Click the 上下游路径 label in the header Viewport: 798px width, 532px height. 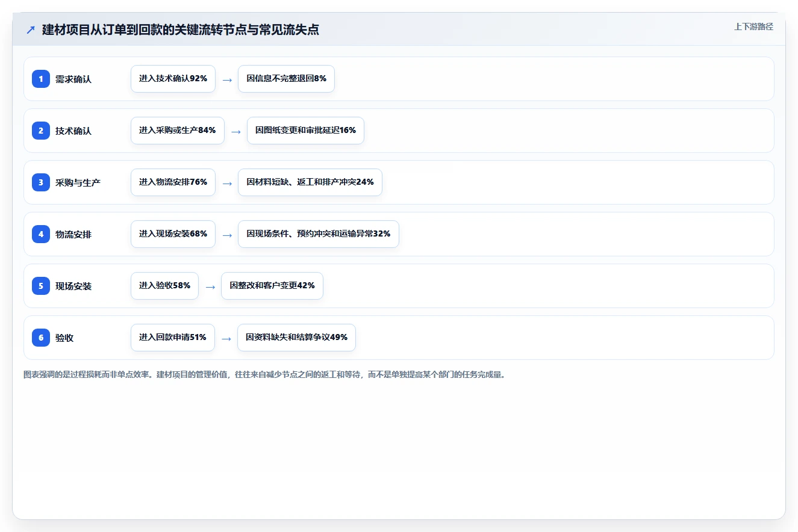(x=753, y=26)
